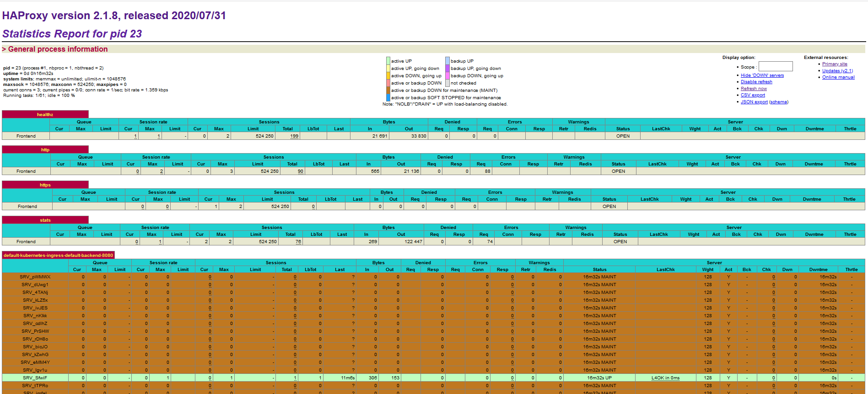Click Refresh now link
The width and height of the screenshot is (868, 394).
coord(753,89)
